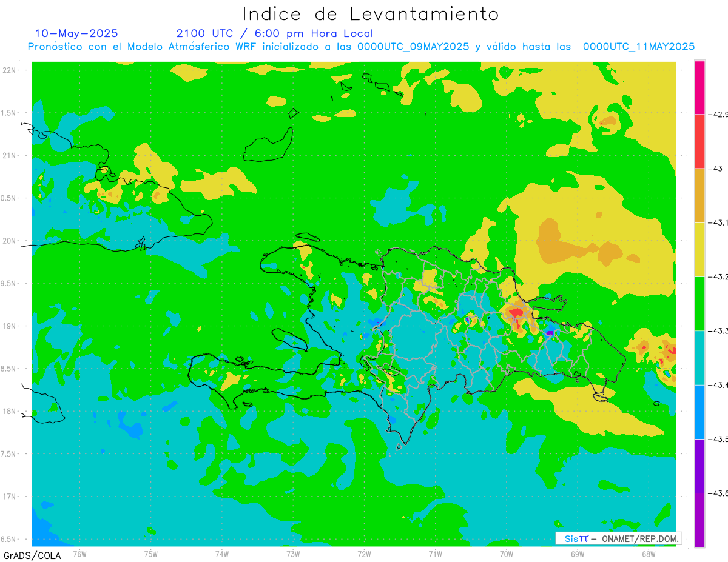Click latitude label '17N'
This screenshot has height=562, width=728.
point(8,497)
